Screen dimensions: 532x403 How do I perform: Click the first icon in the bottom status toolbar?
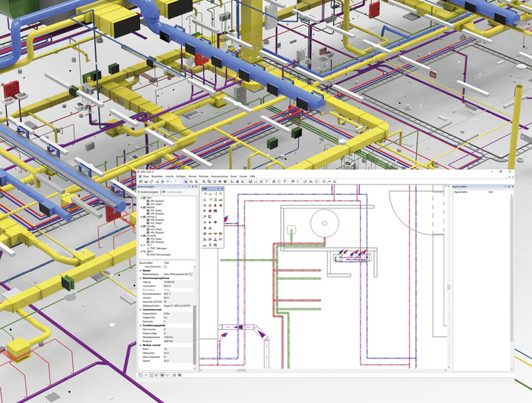pyautogui.click(x=141, y=375)
